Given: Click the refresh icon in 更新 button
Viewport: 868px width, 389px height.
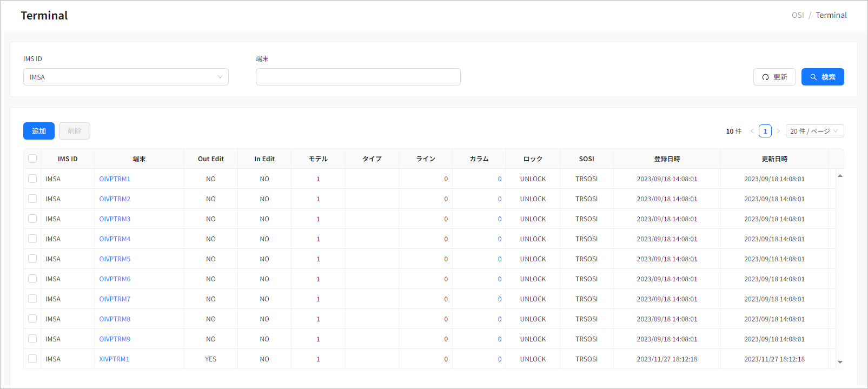Looking at the screenshot, I should [765, 77].
